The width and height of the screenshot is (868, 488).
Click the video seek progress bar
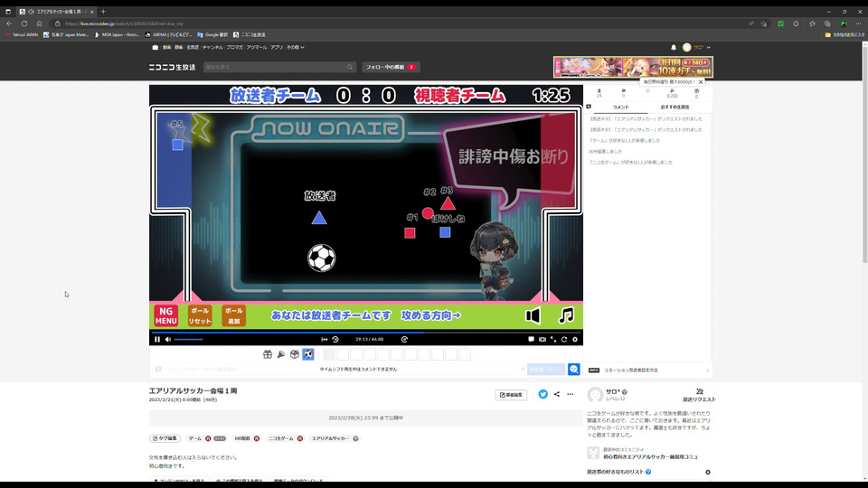(x=366, y=333)
